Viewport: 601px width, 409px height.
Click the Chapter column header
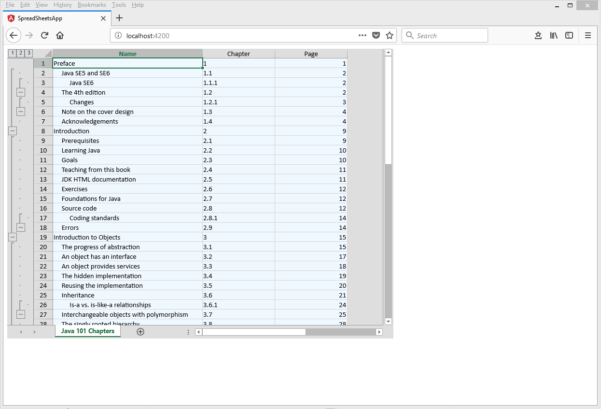(238, 53)
